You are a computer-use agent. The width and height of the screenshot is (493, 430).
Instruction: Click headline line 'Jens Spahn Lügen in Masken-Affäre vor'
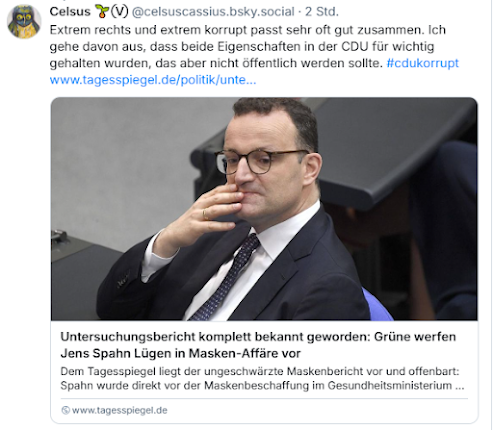coord(180,353)
